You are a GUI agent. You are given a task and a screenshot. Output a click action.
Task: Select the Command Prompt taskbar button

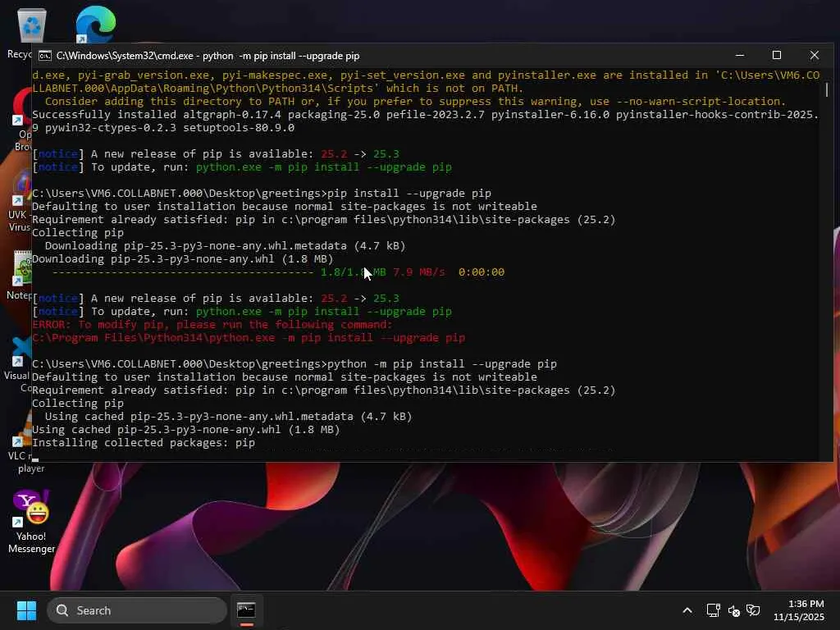coord(246,610)
